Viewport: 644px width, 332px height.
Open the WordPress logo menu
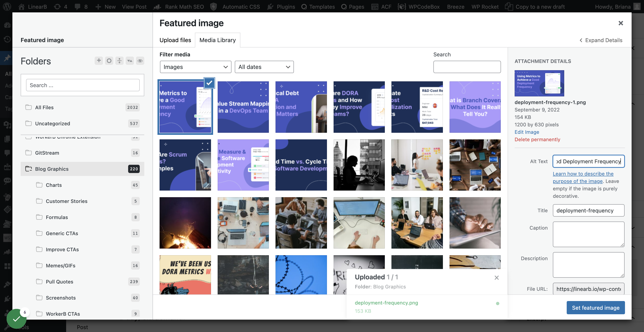pyautogui.click(x=7, y=6)
